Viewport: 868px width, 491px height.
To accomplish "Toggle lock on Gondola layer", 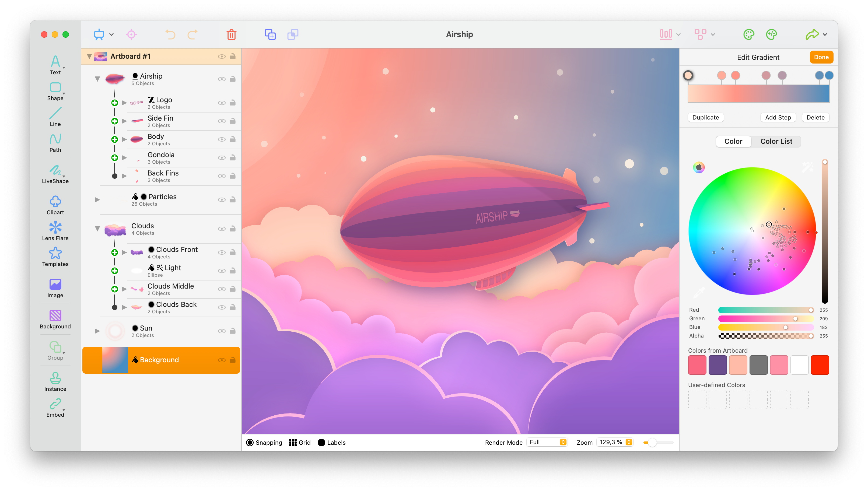I will (x=232, y=158).
